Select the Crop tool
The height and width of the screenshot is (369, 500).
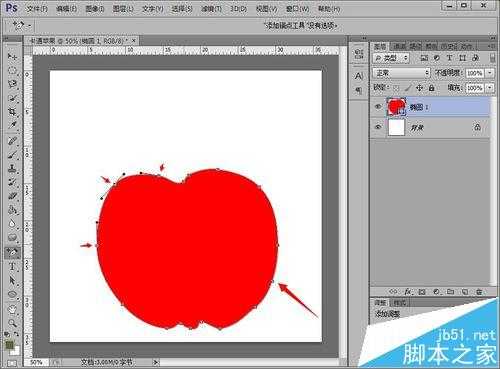[12, 111]
